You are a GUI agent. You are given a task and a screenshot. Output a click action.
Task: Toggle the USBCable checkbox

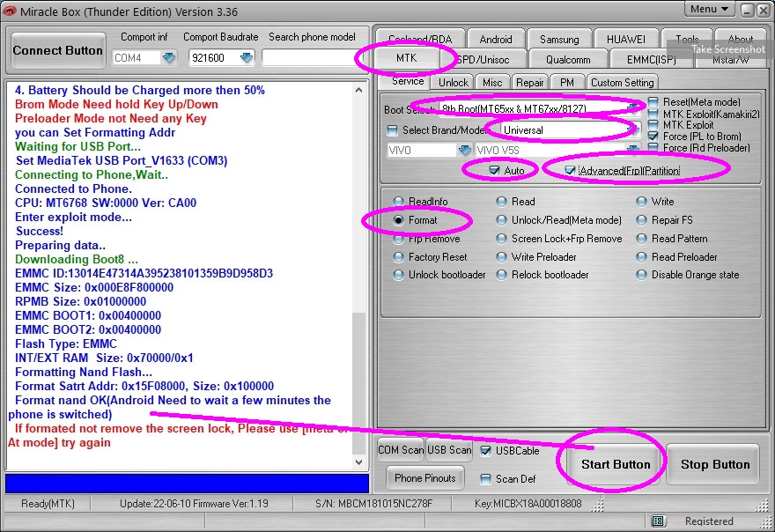coord(486,450)
